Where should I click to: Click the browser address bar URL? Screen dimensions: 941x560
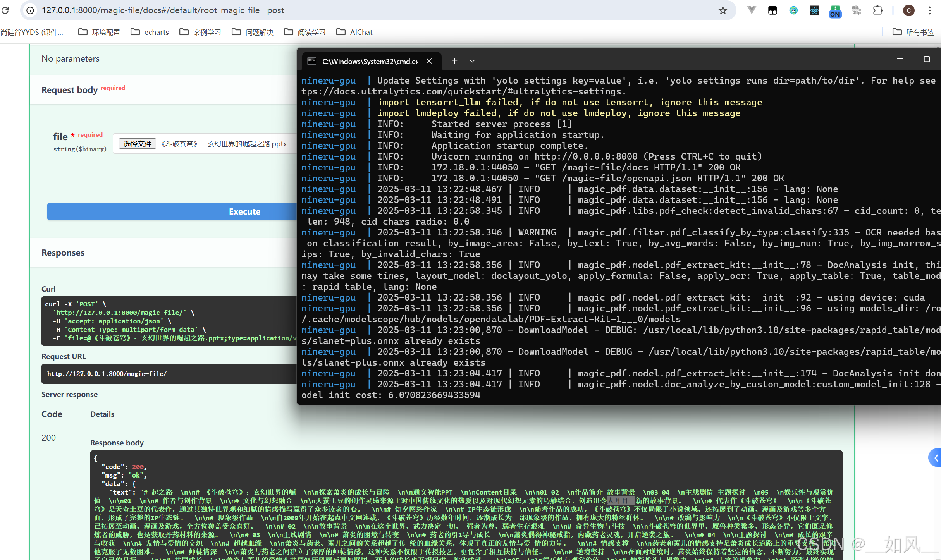(163, 10)
